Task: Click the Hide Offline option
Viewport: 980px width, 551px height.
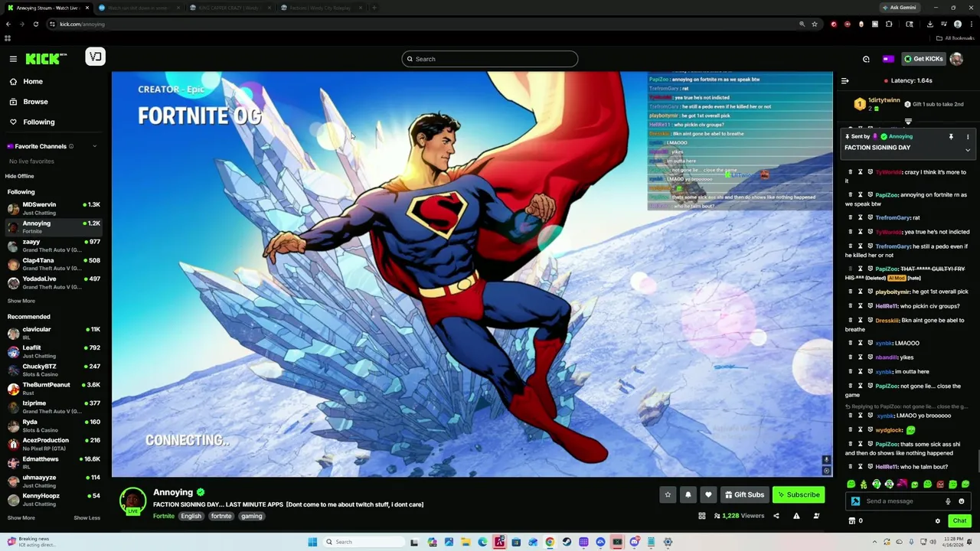Action: pos(20,176)
